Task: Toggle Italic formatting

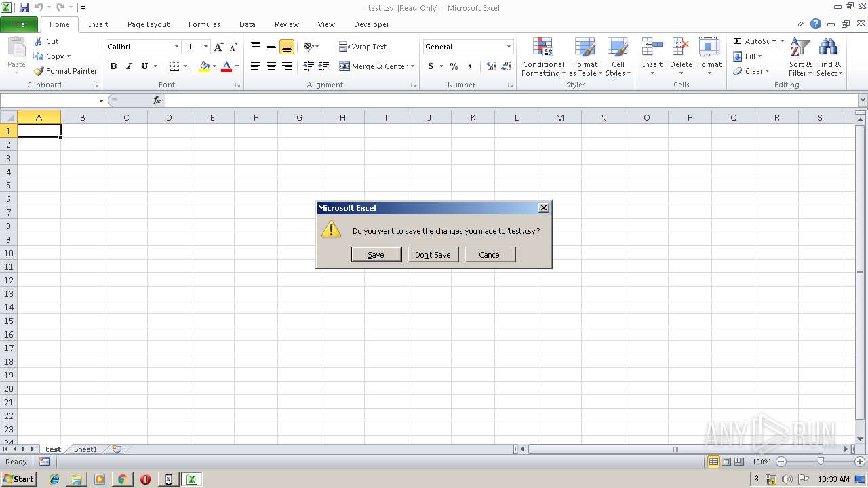Action: 129,66
